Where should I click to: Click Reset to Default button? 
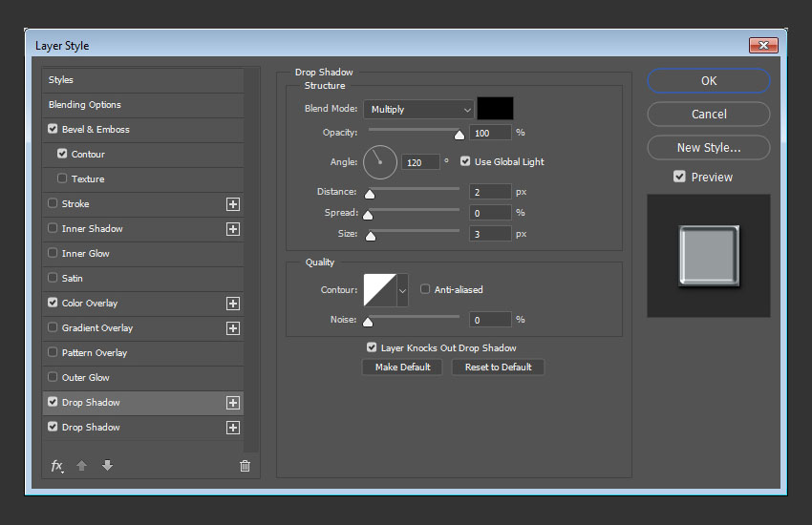coord(498,367)
